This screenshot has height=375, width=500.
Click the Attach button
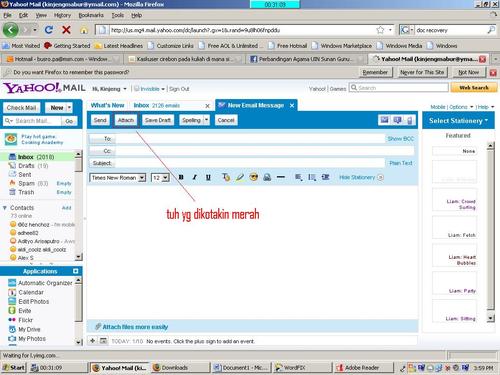click(x=126, y=120)
